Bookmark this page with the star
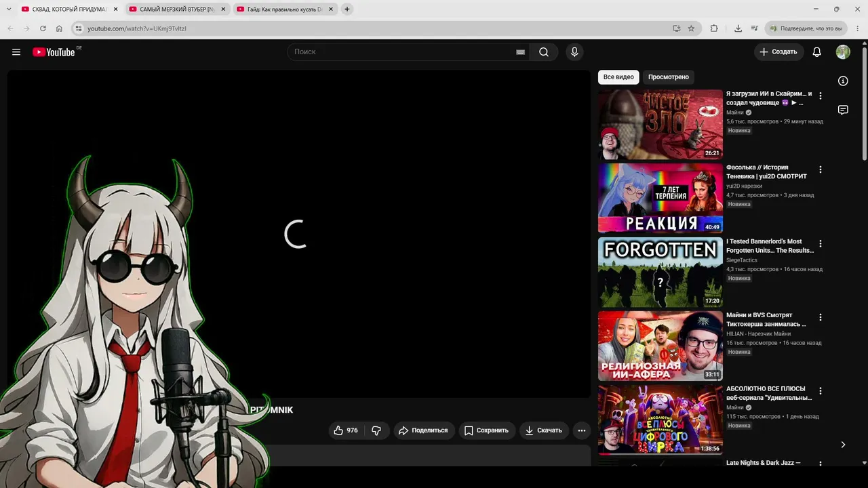 coord(691,28)
